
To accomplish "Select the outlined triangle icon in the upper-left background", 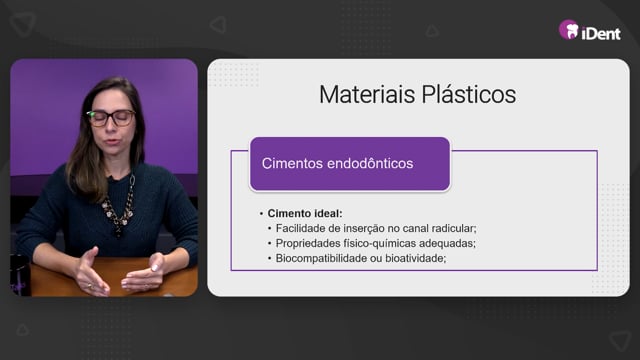I will pos(23,24).
